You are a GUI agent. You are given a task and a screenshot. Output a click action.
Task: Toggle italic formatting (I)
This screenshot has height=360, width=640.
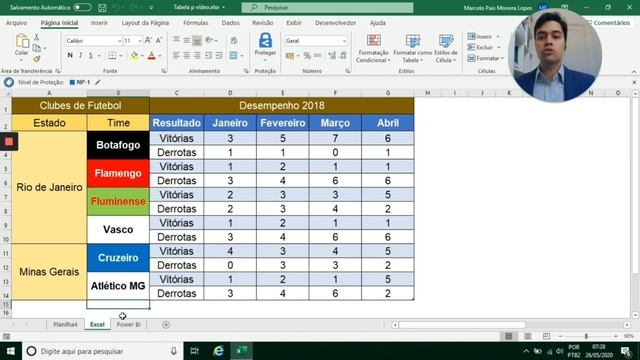[80, 56]
